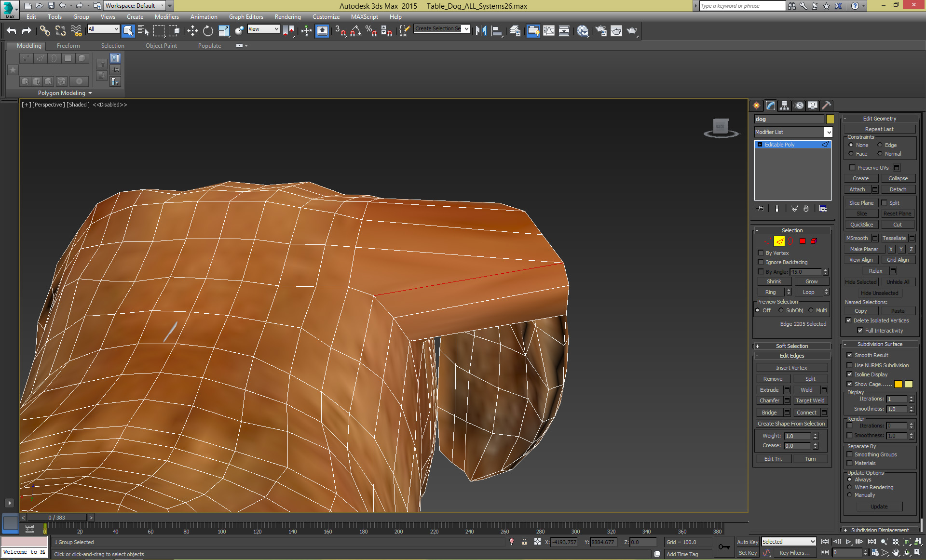The width and height of the screenshot is (926, 560).
Task: Check the Ignore Backfacing checkbox
Action: click(x=761, y=262)
